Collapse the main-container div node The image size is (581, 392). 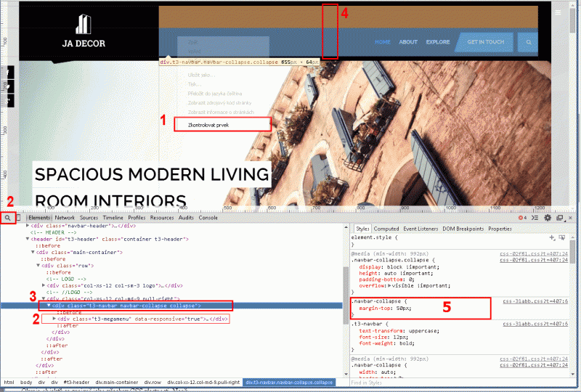tap(33, 253)
